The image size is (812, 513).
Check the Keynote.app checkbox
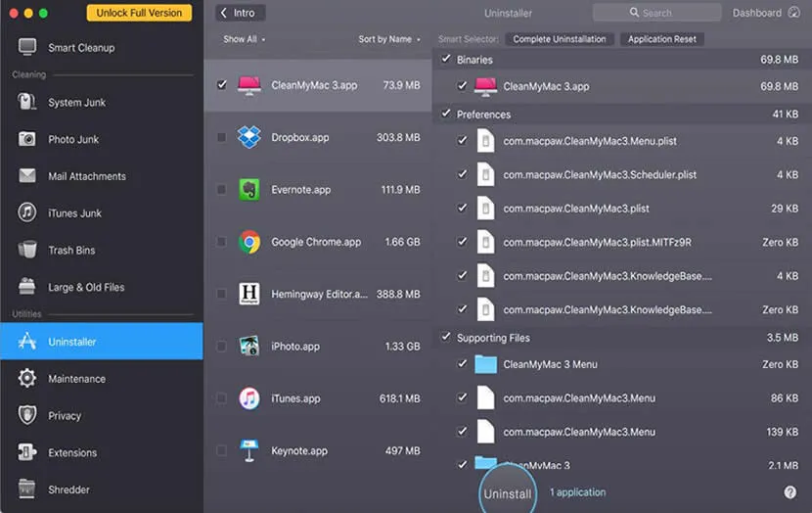[x=221, y=450]
